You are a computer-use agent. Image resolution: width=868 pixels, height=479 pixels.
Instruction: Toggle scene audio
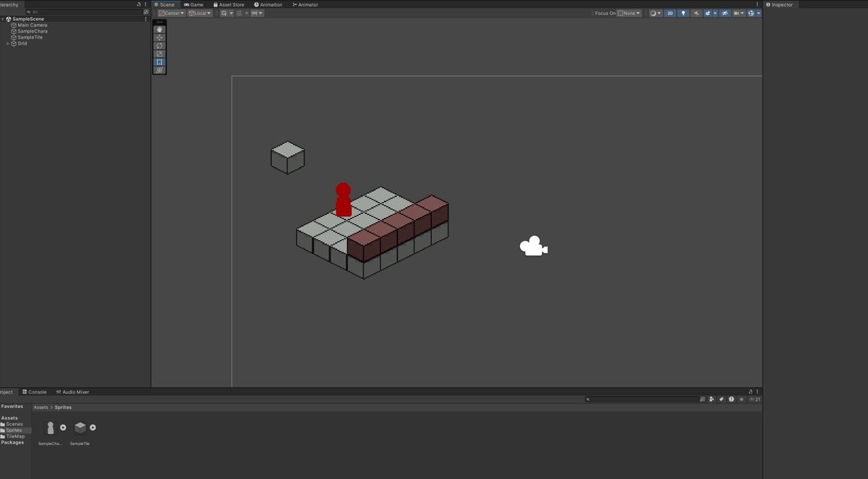click(697, 13)
